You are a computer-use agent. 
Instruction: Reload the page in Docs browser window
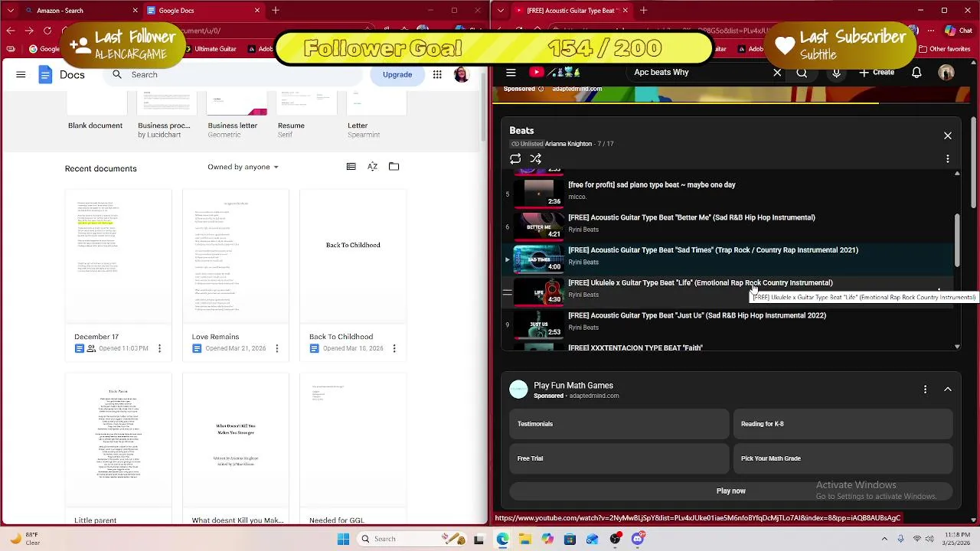pyautogui.click(x=47, y=31)
